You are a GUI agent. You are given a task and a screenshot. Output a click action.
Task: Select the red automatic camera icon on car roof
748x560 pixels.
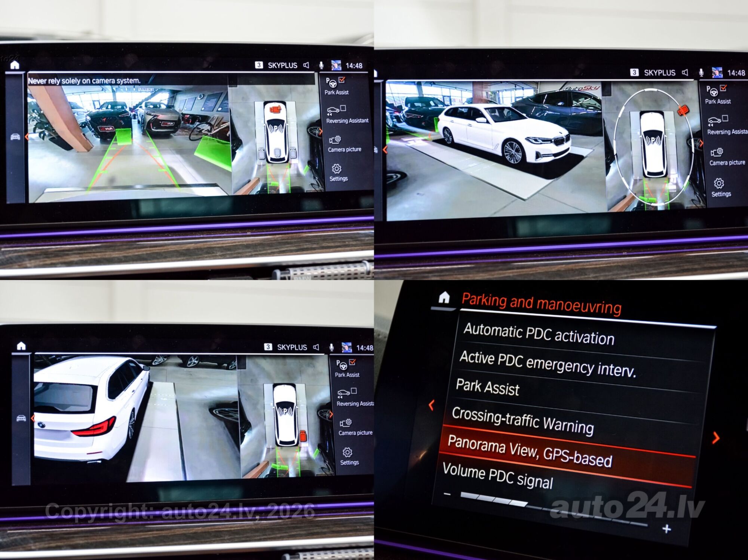click(x=276, y=109)
